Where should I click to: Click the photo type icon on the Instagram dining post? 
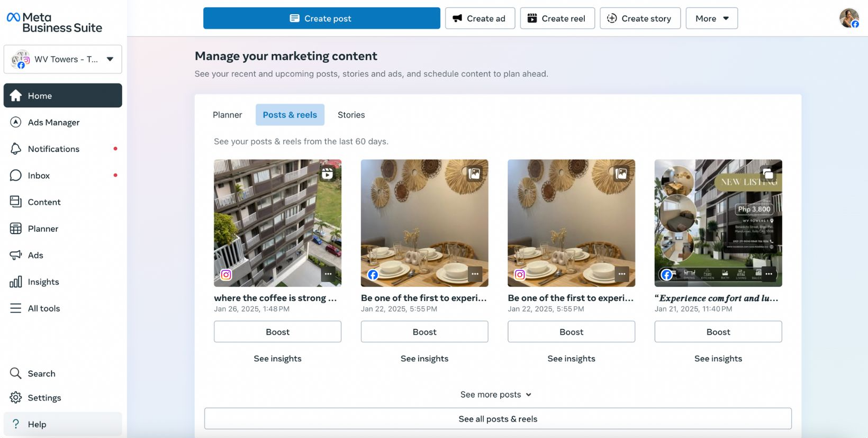pyautogui.click(x=621, y=174)
